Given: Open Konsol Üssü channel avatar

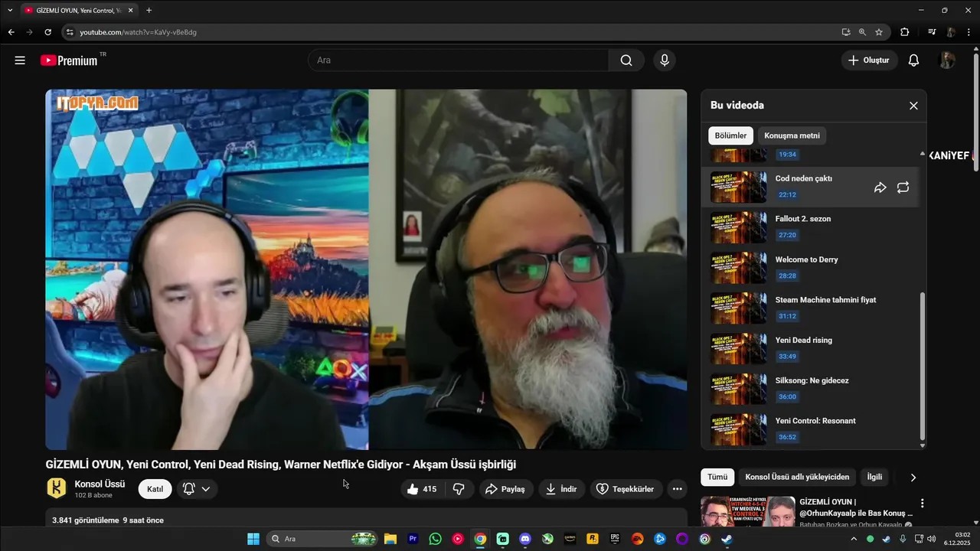Looking at the screenshot, I should (x=57, y=488).
